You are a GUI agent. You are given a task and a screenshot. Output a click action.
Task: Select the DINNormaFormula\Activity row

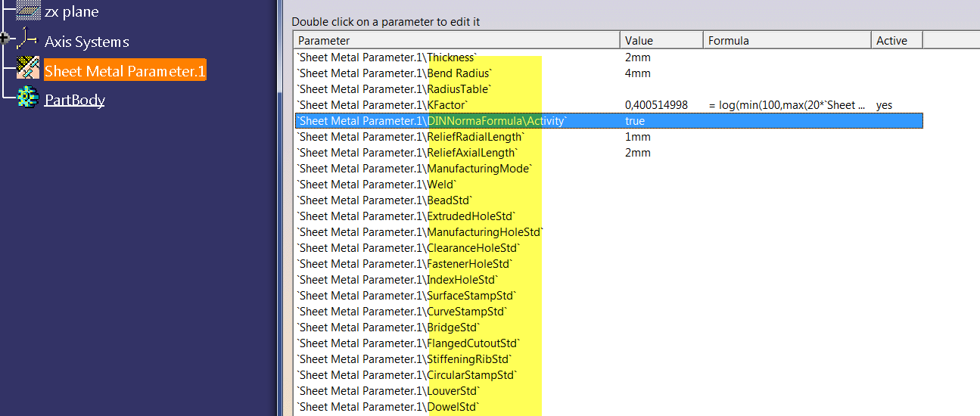click(608, 121)
